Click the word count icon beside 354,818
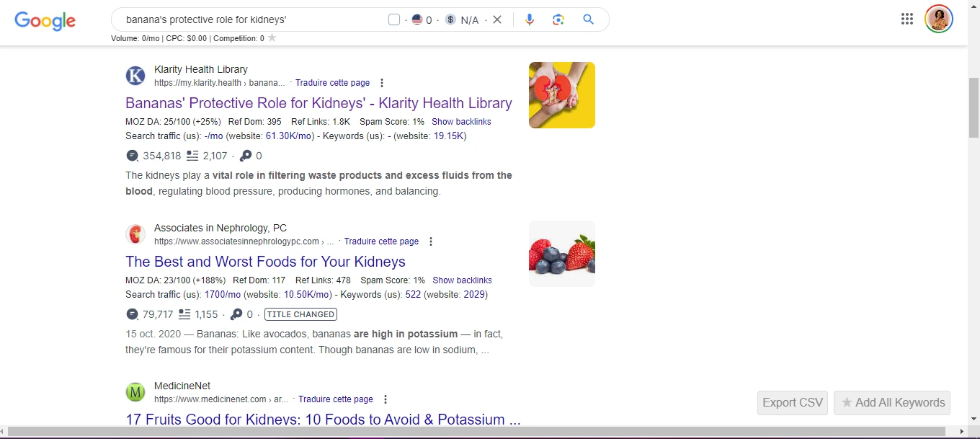This screenshot has height=439, width=980. tap(132, 156)
